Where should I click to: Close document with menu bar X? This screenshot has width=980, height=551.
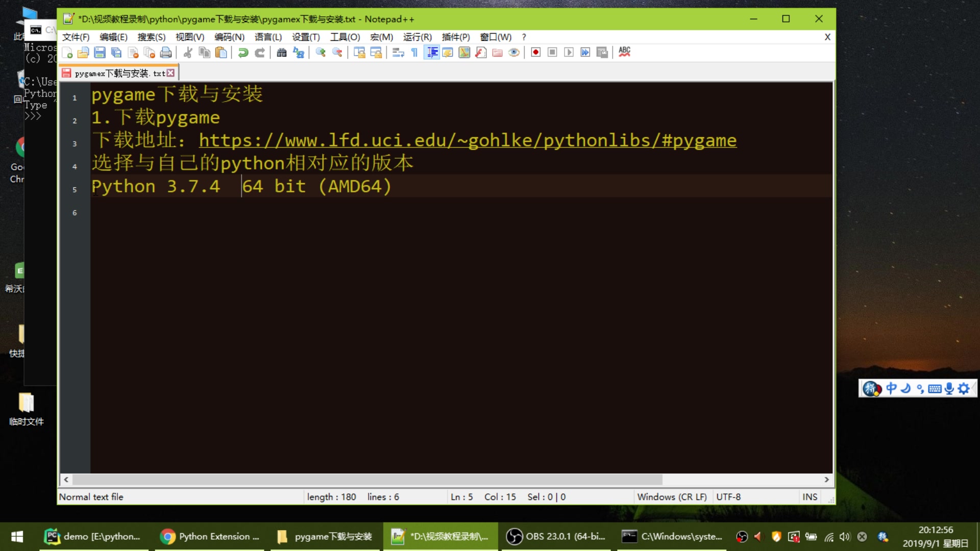tap(827, 37)
